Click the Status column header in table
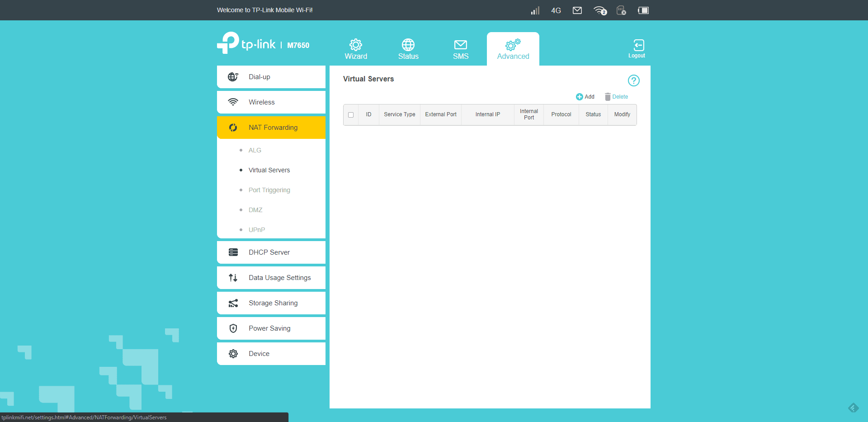This screenshot has height=422, width=868. 593,114
